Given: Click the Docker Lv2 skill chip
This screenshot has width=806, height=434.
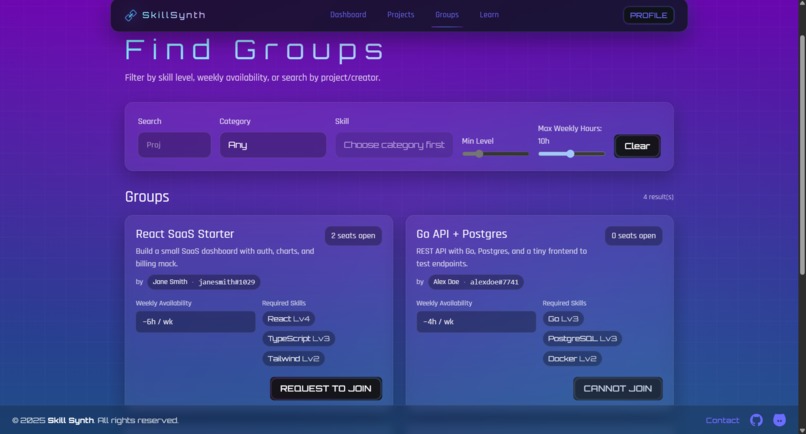Looking at the screenshot, I should pyautogui.click(x=572, y=359).
